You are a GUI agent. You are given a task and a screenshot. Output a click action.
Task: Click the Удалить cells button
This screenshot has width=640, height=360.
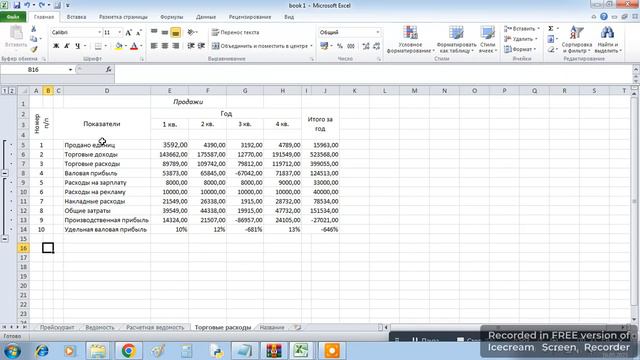(x=520, y=39)
